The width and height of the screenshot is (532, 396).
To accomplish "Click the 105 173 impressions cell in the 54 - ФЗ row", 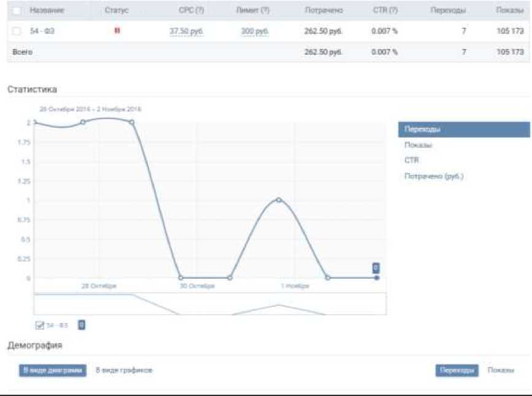I will 511,31.
